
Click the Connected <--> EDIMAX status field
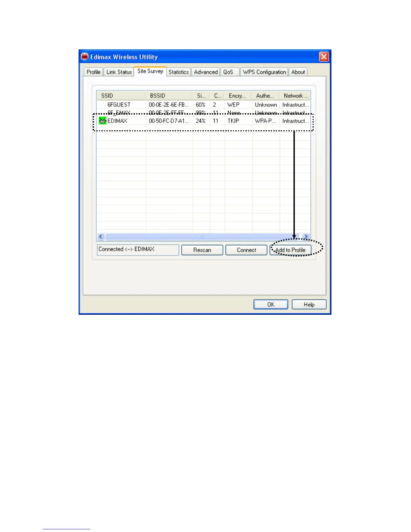pos(138,250)
